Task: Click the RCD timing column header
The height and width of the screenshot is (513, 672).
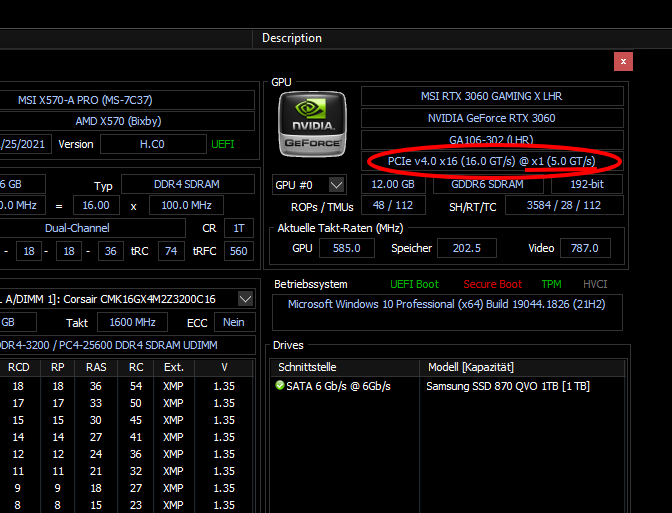Action: 19,367
